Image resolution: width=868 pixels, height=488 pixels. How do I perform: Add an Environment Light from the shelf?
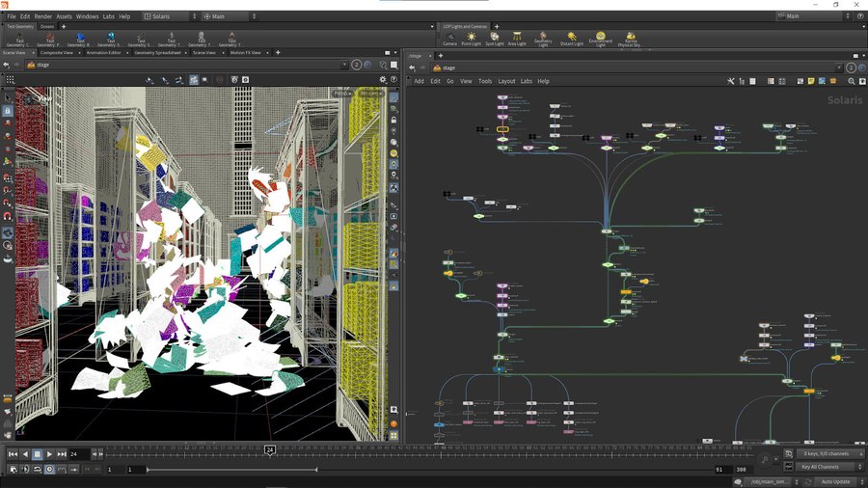coord(601,39)
